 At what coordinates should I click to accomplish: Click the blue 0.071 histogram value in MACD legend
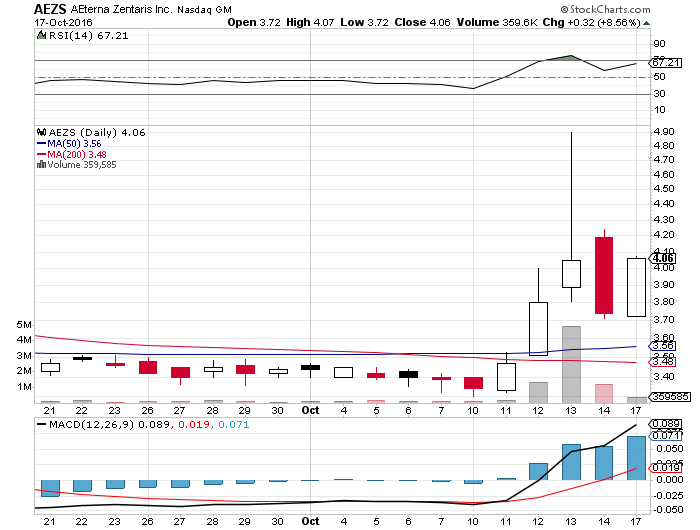pyautogui.click(x=233, y=424)
